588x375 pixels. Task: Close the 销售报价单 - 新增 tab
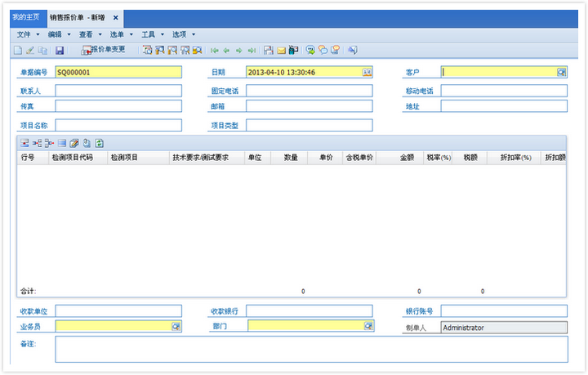pyautogui.click(x=115, y=18)
